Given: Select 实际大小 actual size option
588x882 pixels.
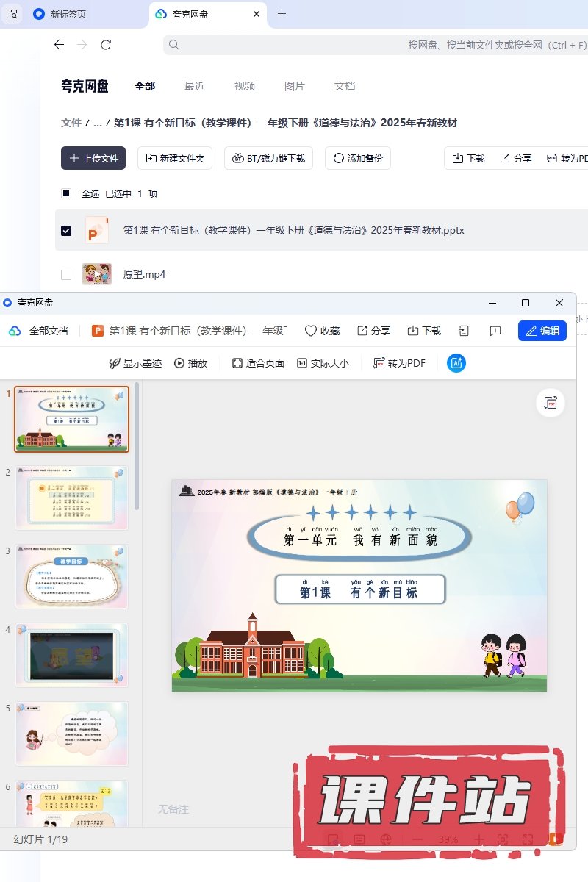Looking at the screenshot, I should 323,363.
